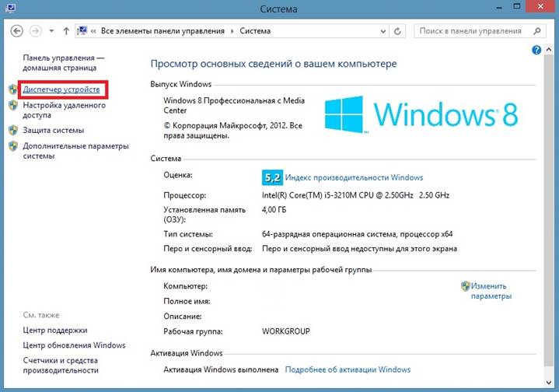559x392 pixels.
Task: Click shield icon beside Изменить параметры
Action: (465, 285)
